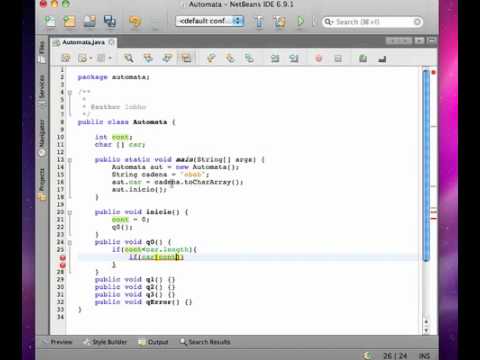Click the Next Bookmark icon
This screenshot has width=480, height=360.
230,59
